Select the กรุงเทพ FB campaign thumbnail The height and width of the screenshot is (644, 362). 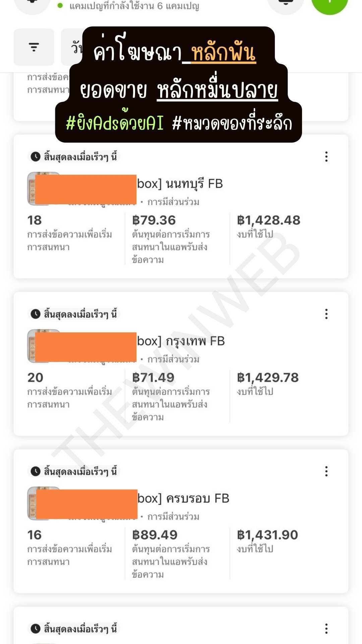coord(31,346)
